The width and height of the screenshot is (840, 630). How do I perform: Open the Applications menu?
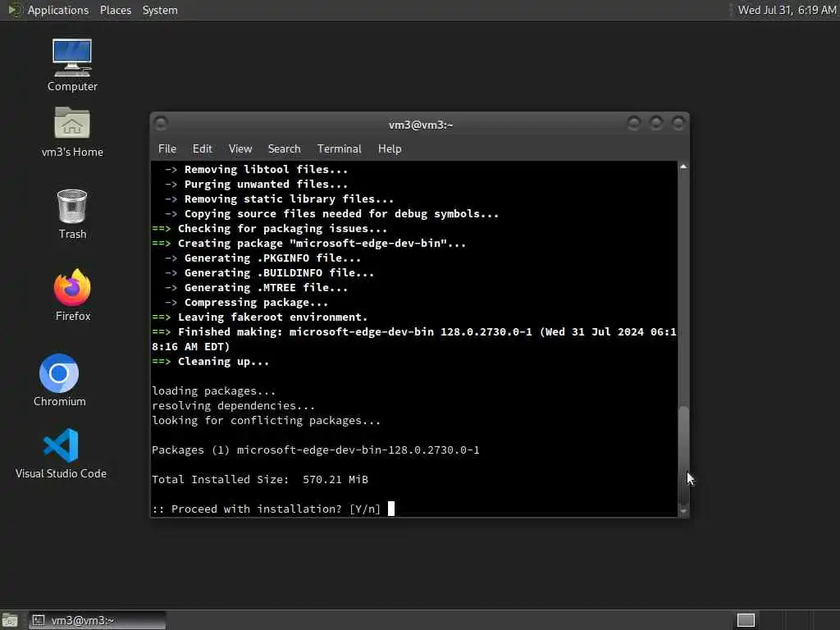[58, 10]
